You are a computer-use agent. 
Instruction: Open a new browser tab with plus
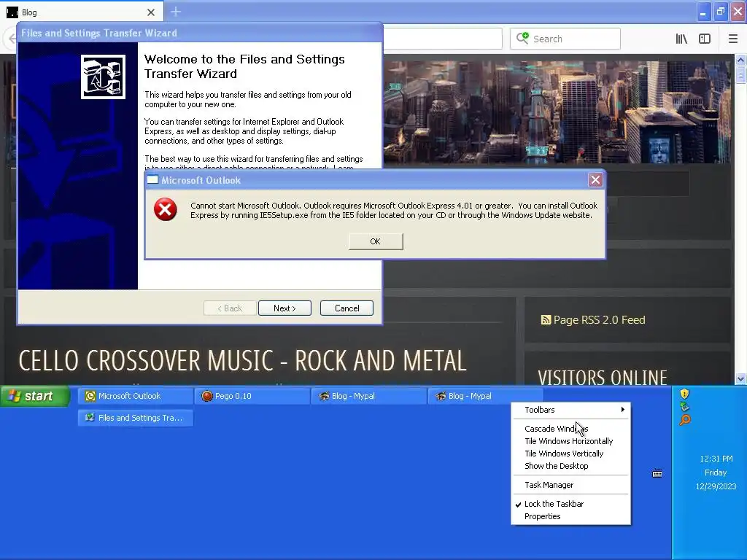(176, 12)
